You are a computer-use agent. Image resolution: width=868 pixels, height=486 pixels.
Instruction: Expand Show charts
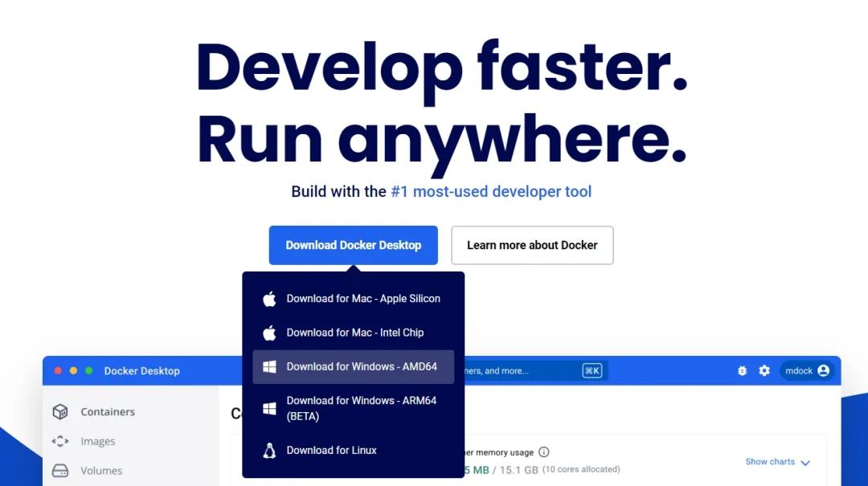(777, 462)
